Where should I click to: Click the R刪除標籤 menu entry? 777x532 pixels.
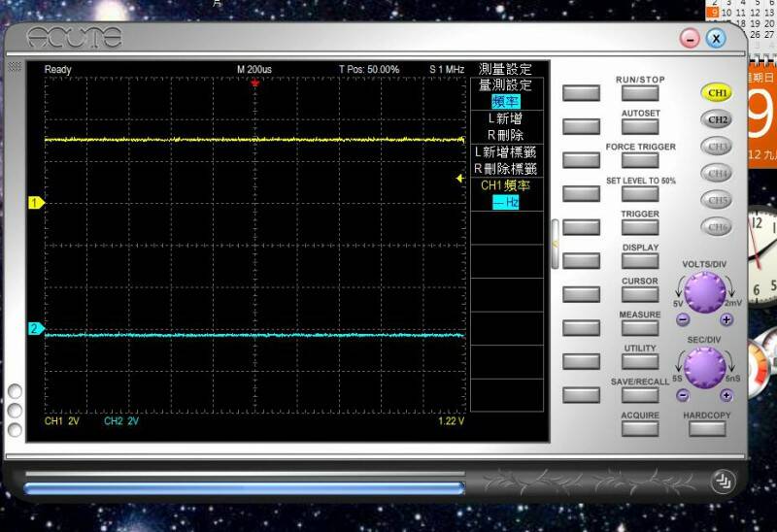tap(505, 169)
